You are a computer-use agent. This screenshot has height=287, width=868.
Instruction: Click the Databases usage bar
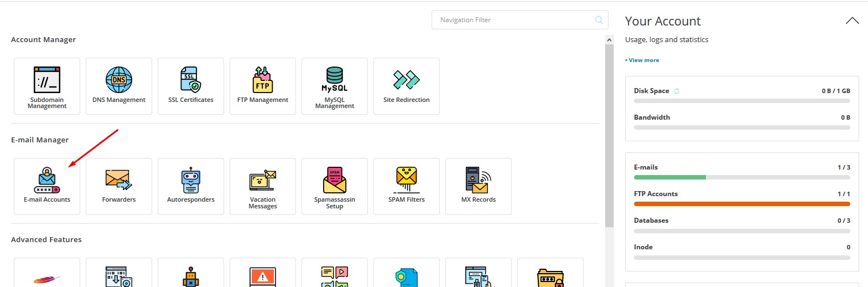click(742, 230)
